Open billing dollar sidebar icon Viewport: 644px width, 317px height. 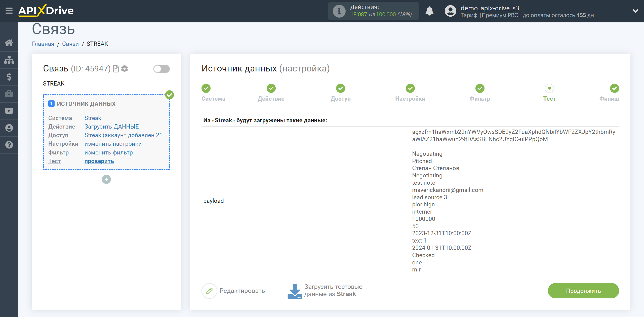pyautogui.click(x=9, y=77)
